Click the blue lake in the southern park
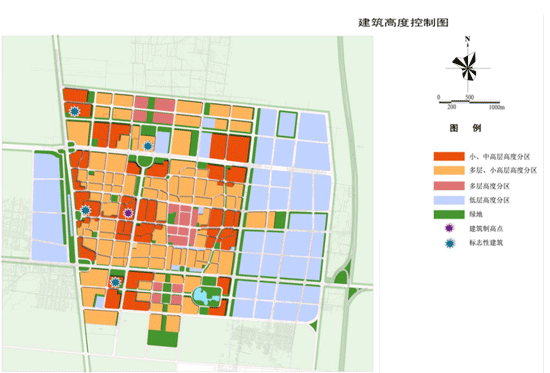The height and width of the screenshot is (373, 550). (x=207, y=296)
